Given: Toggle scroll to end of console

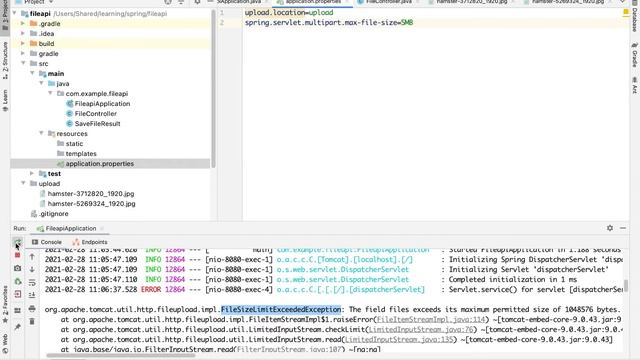Looking at the screenshot, I should (32, 295).
